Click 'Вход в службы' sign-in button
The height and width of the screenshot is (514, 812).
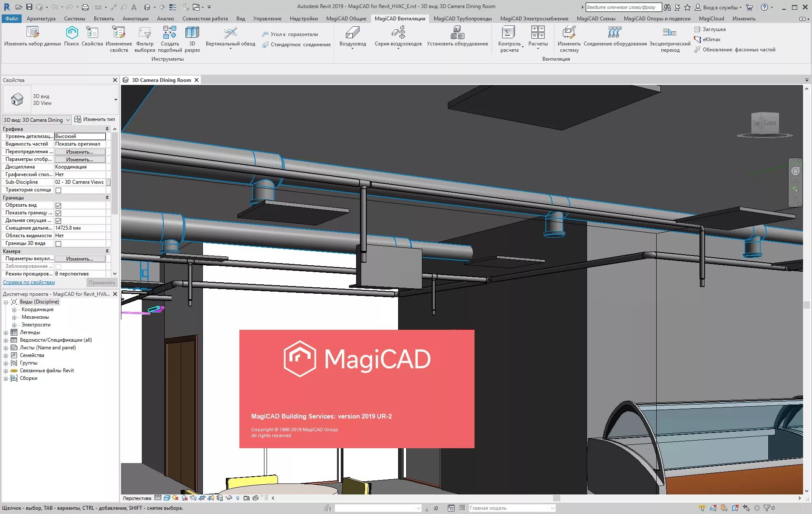point(718,7)
